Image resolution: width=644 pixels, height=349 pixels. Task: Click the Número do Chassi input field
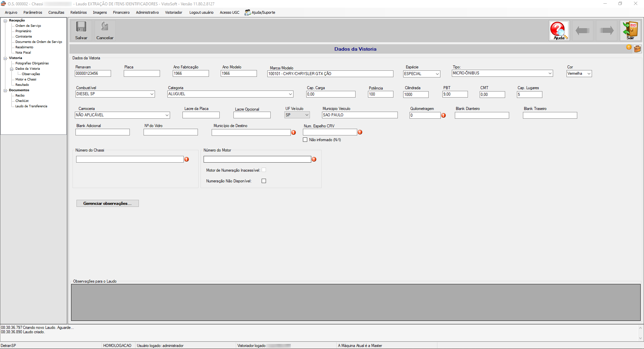(x=130, y=159)
